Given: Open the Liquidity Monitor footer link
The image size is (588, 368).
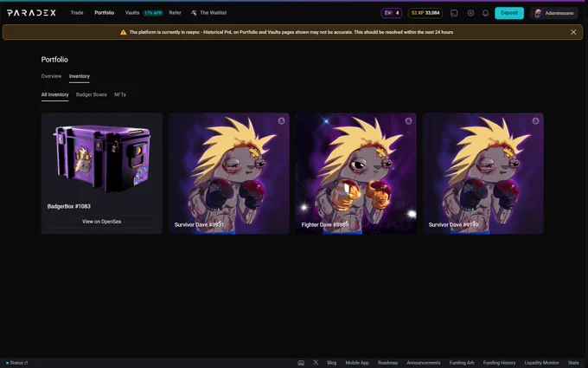Looking at the screenshot, I should coord(541,363).
